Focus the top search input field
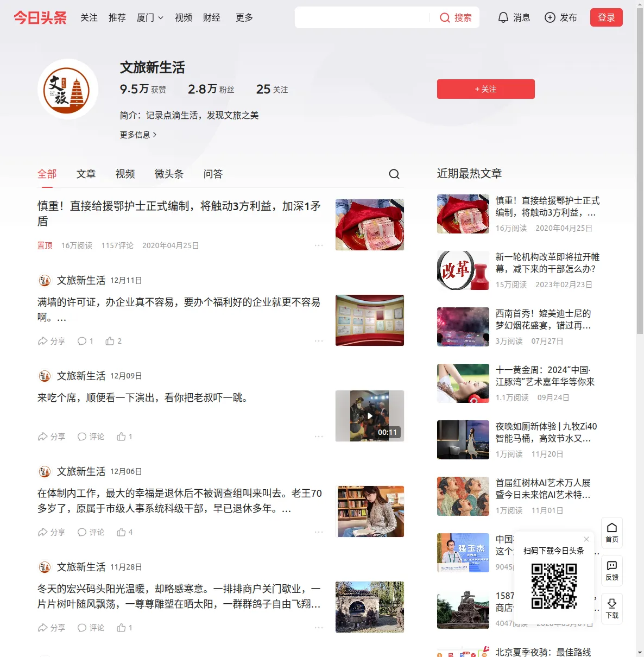 [363, 18]
